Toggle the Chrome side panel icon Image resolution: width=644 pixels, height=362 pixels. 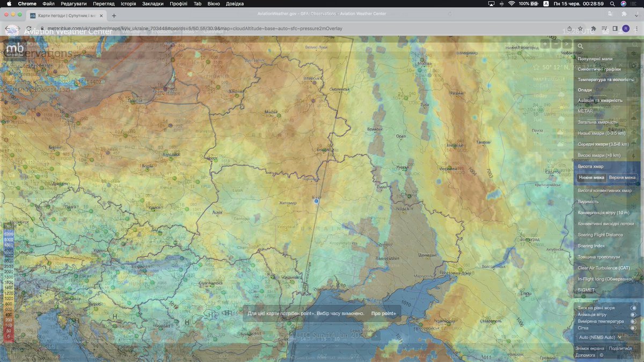615,28
